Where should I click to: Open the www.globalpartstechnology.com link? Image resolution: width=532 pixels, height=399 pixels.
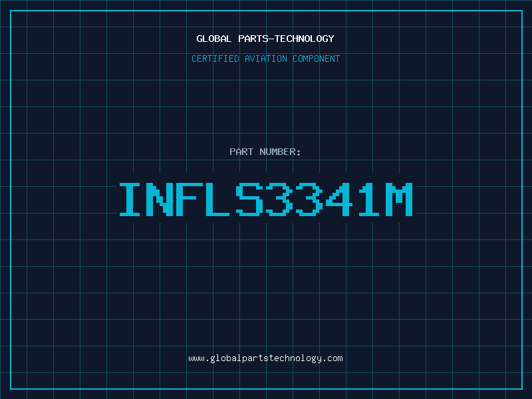265,358
